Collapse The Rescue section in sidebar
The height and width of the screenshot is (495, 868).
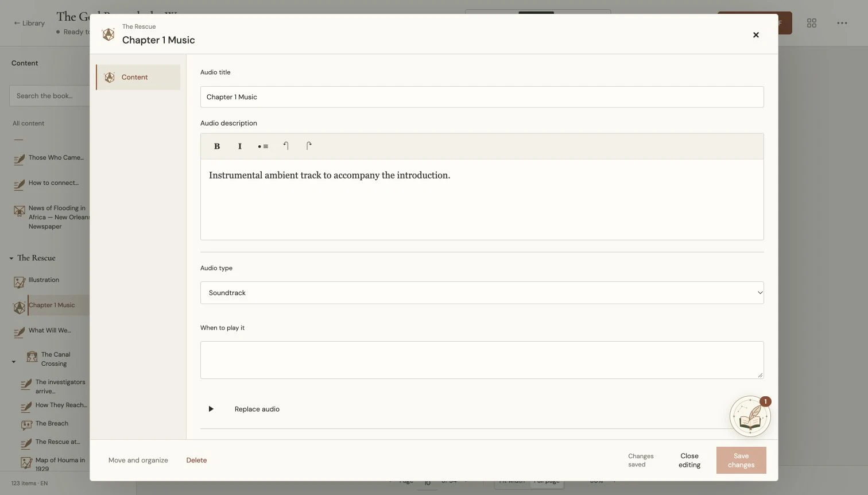coord(11,258)
